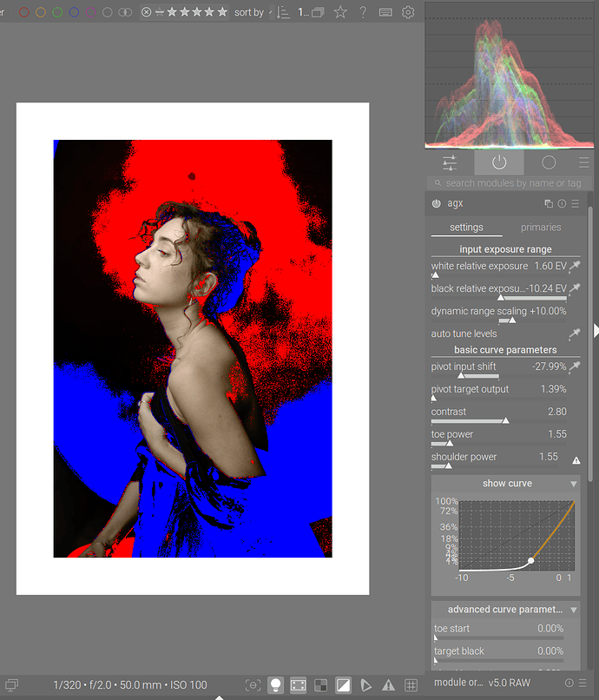
Task: Show quick access panel sliders icon
Action: pyautogui.click(x=450, y=162)
